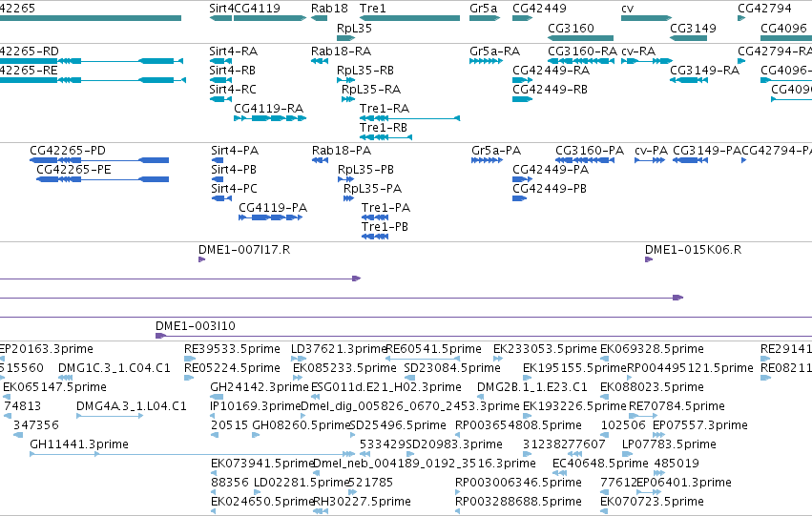Select the CG42449-RB transcript

pos(523,99)
